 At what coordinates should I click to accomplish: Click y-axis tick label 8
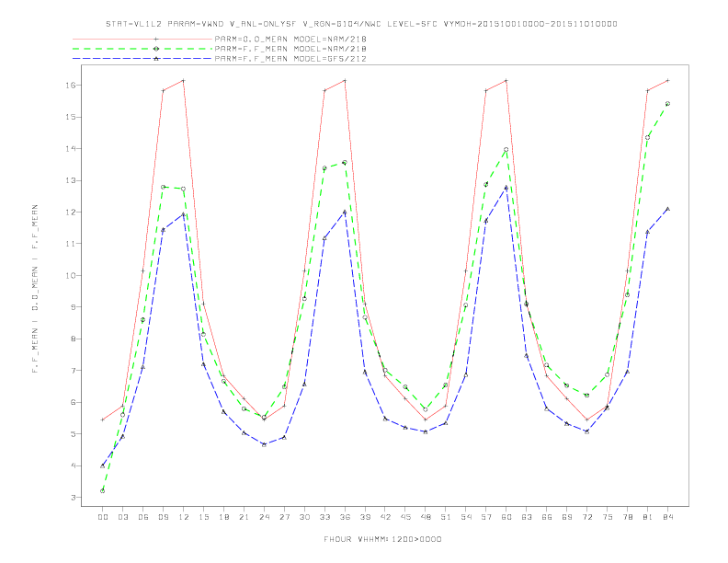coord(74,339)
